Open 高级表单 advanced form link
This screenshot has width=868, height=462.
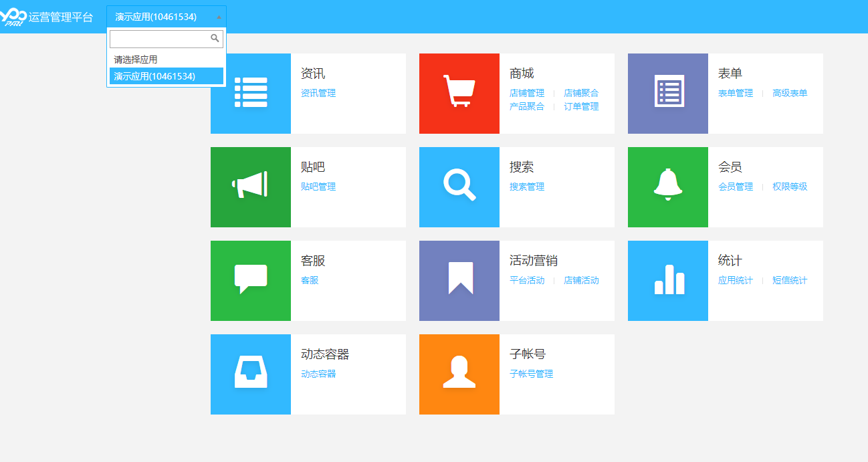[x=790, y=93]
